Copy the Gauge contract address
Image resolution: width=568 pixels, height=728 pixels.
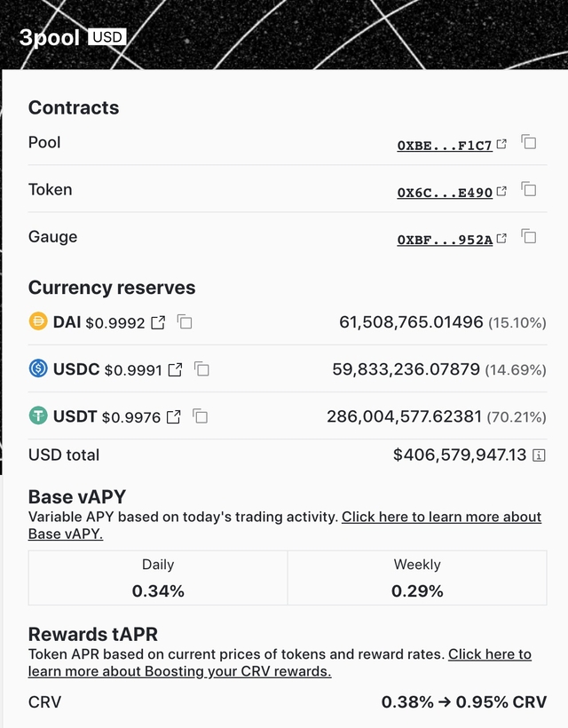tap(529, 236)
